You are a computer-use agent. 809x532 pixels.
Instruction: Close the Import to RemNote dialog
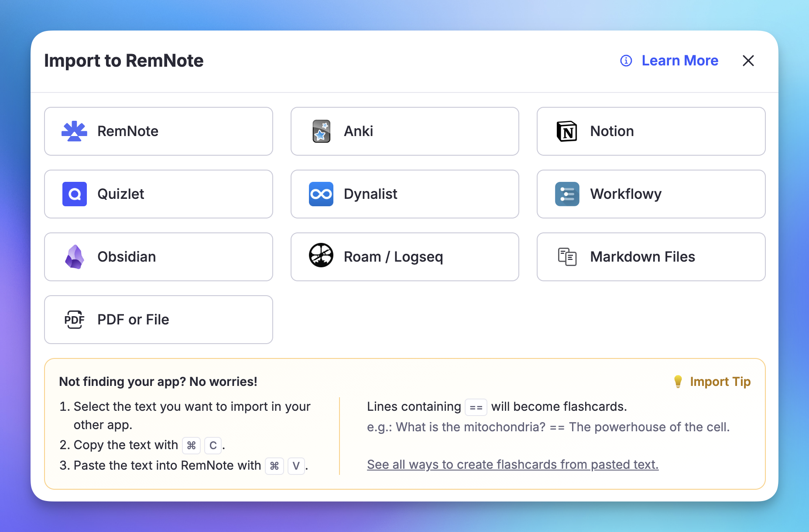point(748,61)
